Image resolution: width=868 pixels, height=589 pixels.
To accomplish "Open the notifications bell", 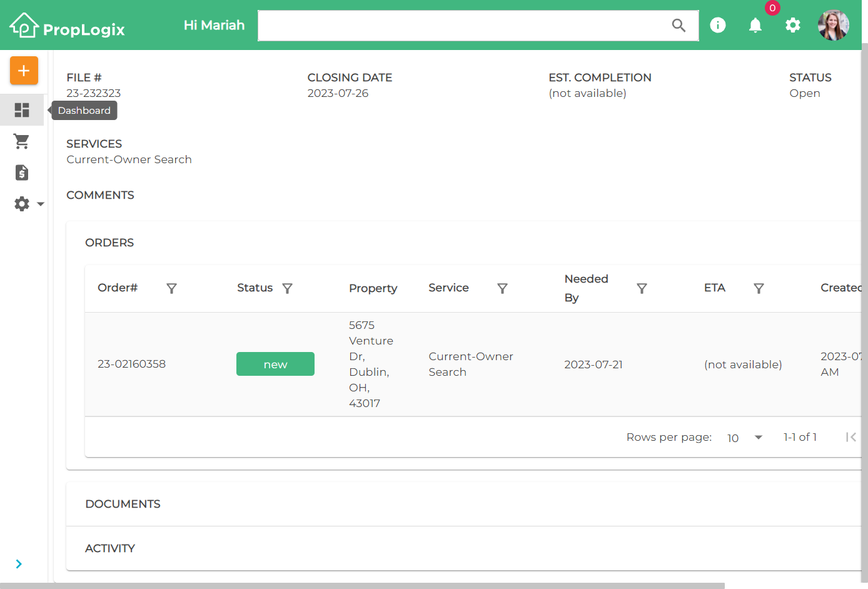I will point(755,25).
